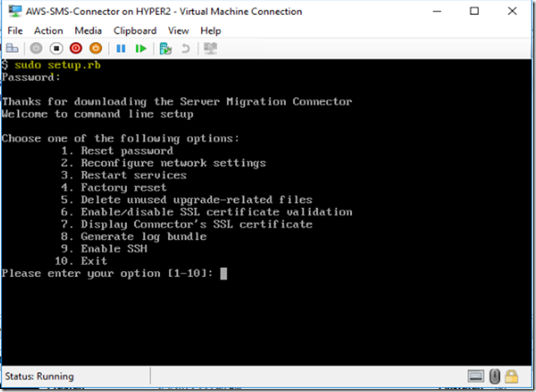Click '7. Display Connector's SSL certificate' text
Image resolution: width=536 pixels, height=392 pixels.
point(187,225)
